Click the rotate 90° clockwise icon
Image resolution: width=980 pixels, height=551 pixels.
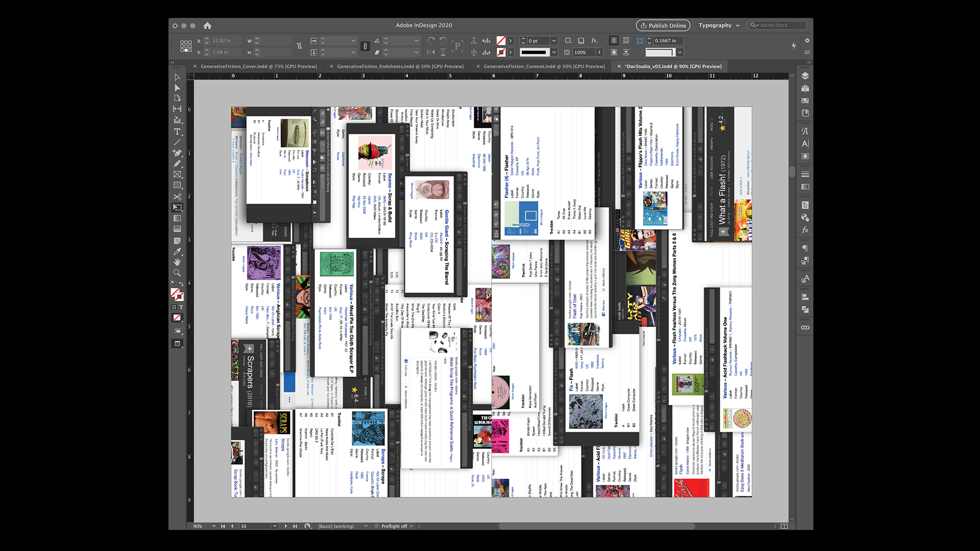click(x=431, y=40)
